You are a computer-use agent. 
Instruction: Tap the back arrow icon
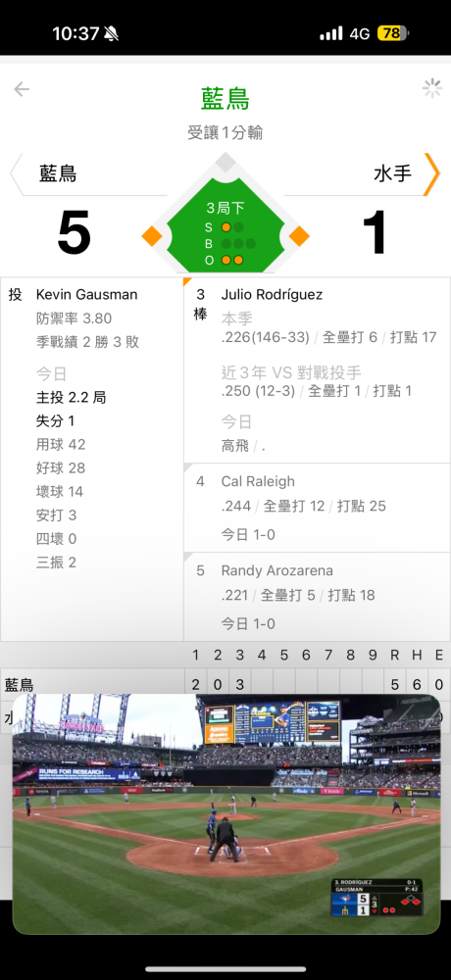[x=22, y=89]
